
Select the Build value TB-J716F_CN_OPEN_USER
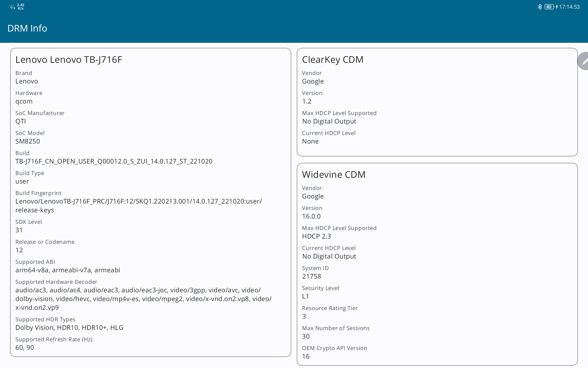click(114, 161)
